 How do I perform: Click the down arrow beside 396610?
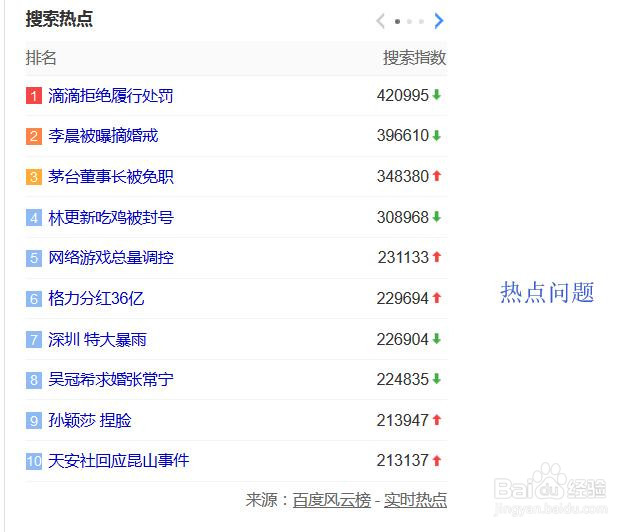click(437, 135)
